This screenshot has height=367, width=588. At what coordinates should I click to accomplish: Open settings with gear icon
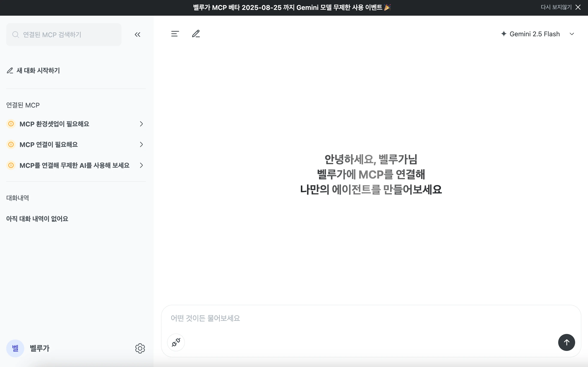click(140, 348)
